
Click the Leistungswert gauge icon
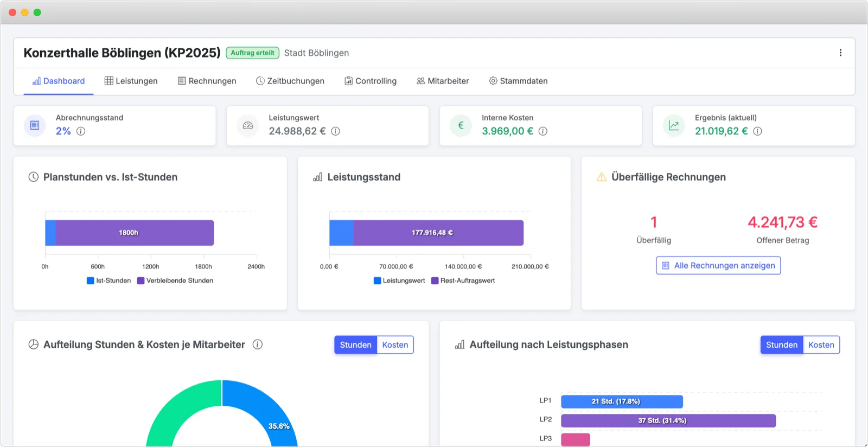248,125
